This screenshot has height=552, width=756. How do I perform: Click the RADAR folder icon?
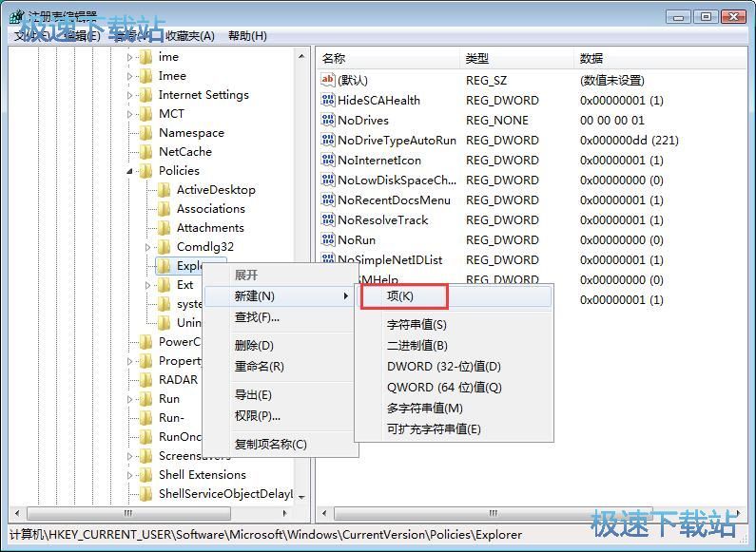coord(146,380)
